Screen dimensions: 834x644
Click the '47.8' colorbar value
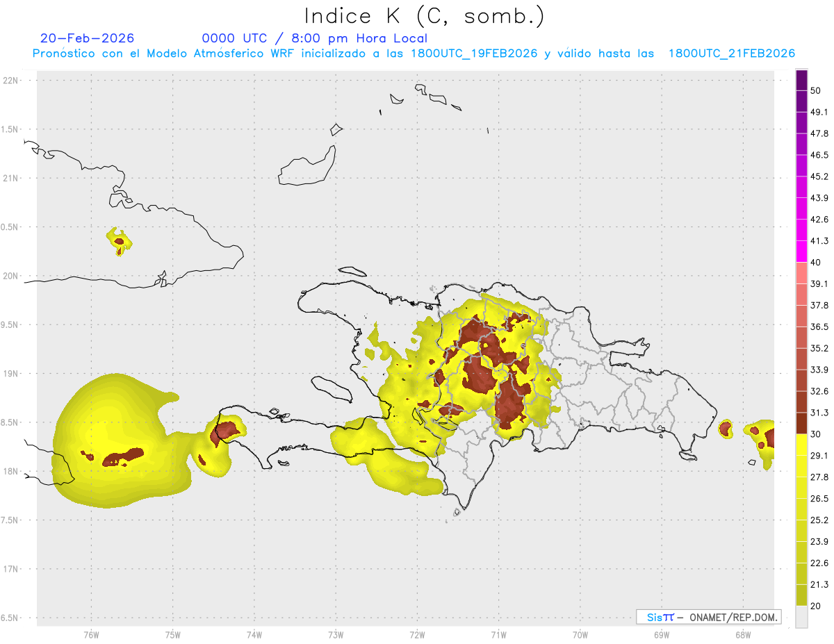pos(819,133)
